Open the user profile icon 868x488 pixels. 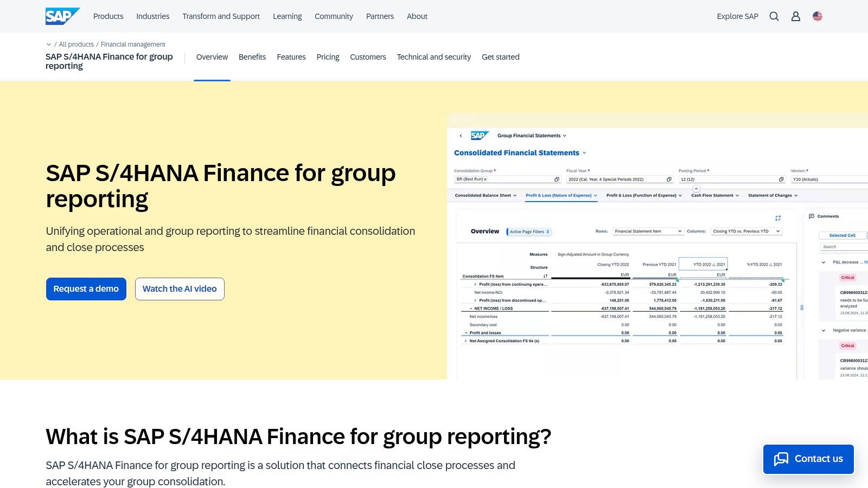tap(795, 16)
